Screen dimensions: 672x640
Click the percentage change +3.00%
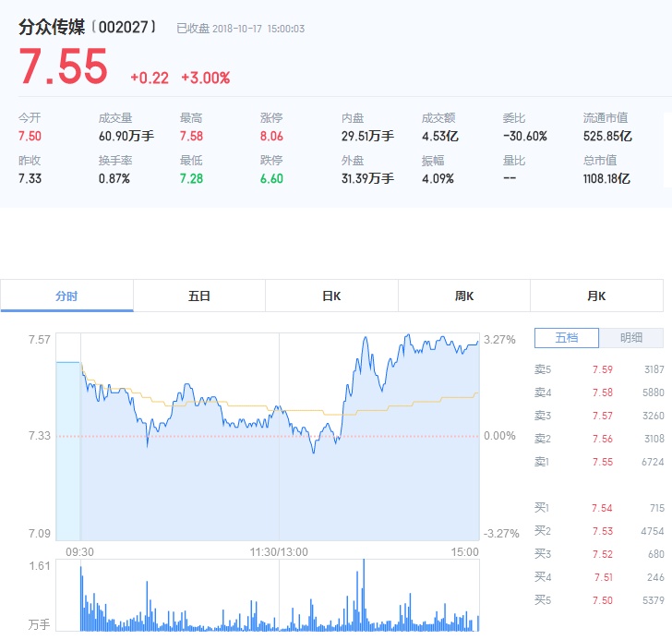point(206,78)
